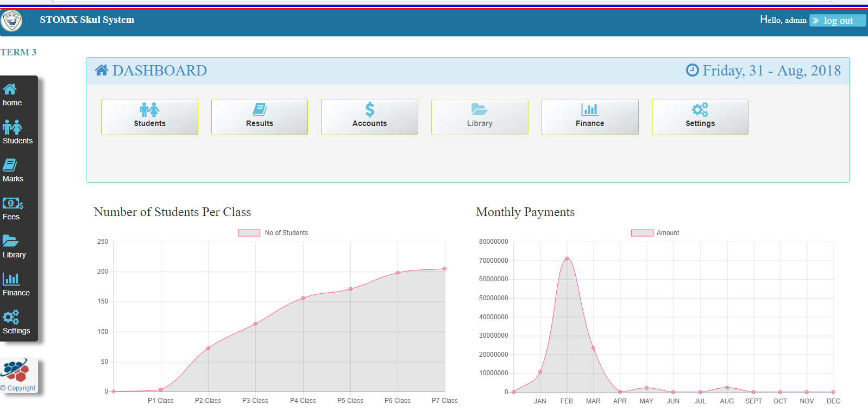
Task: Open Students from the sidebar children icon
Action: 12,127
